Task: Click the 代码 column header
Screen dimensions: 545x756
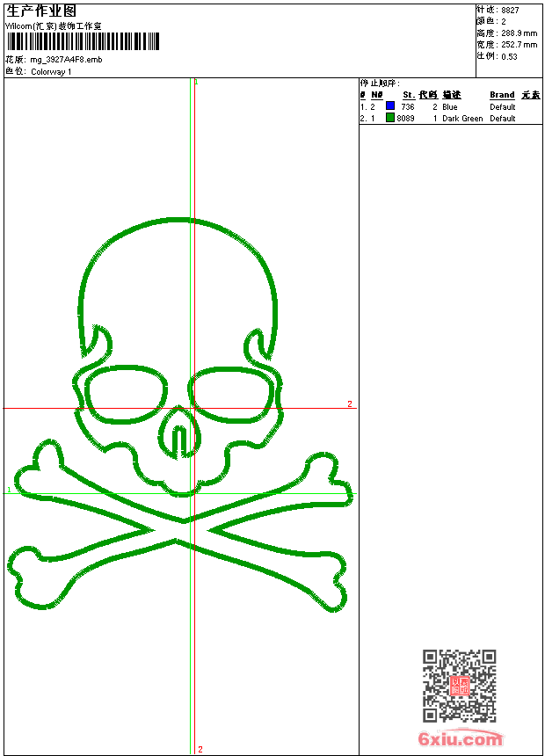Action: (x=428, y=95)
